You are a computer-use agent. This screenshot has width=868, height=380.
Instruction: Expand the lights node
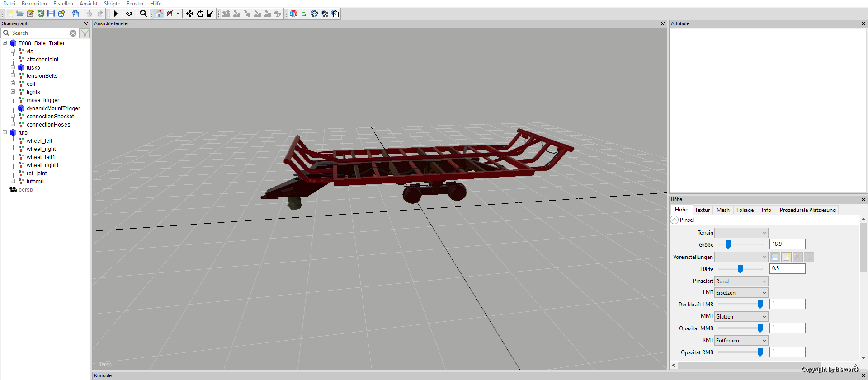click(13, 92)
